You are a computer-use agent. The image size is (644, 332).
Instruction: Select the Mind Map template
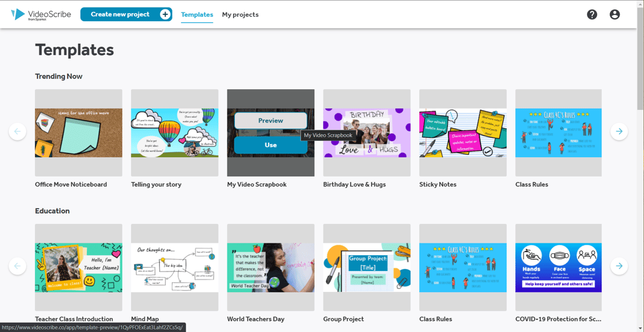(174, 267)
